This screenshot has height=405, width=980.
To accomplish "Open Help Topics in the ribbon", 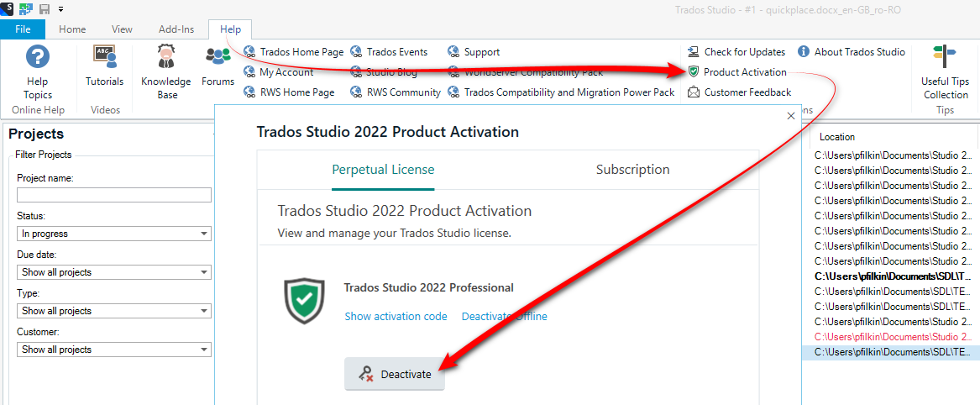I will pyautogui.click(x=38, y=72).
